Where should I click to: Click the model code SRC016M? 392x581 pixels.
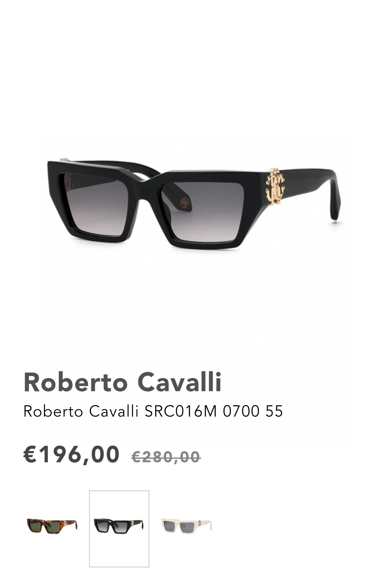tap(181, 411)
